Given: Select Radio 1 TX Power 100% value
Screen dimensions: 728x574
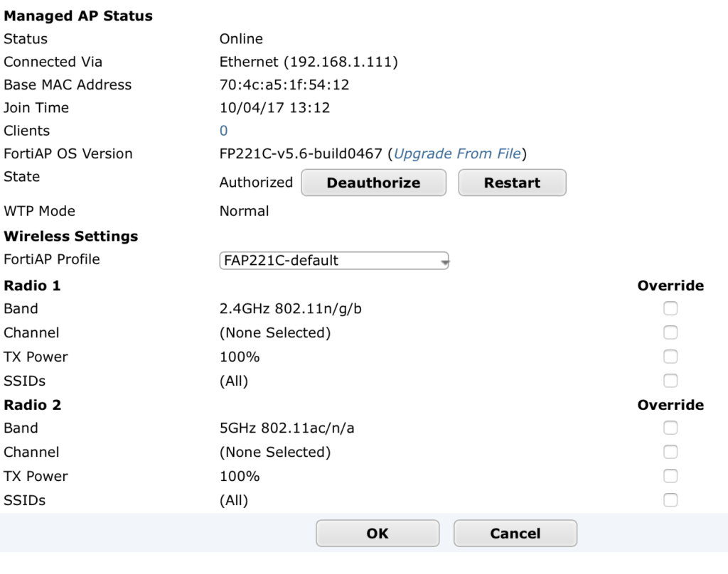Looking at the screenshot, I should coord(239,357).
